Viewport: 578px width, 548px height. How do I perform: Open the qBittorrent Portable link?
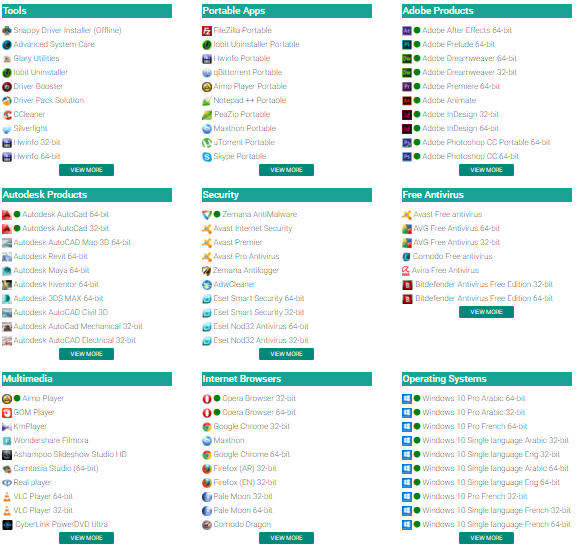[x=248, y=72]
